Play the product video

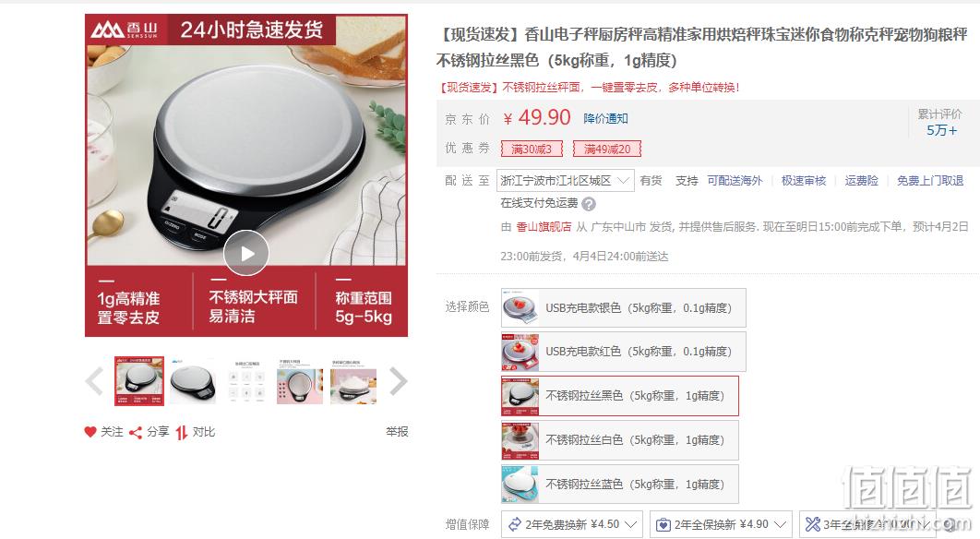[x=246, y=253]
